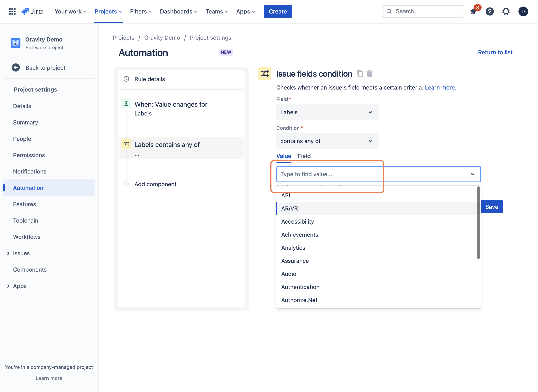
Task: Expand the Issues section in sidebar
Action: coord(8,253)
